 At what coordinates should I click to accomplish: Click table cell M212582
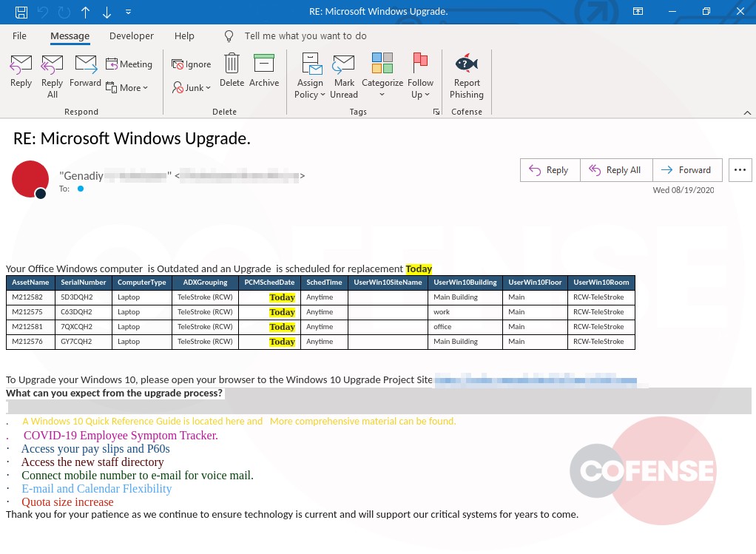31,297
